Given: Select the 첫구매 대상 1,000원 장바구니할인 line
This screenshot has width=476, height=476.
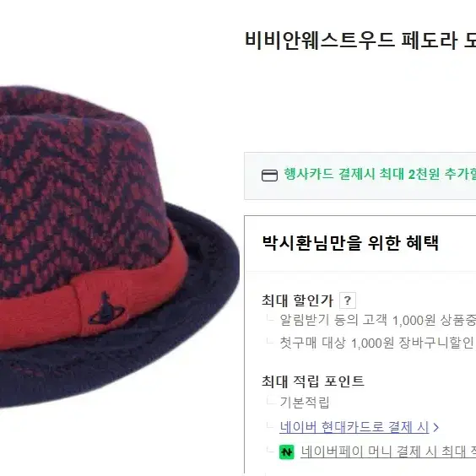Looking at the screenshot, I should [376, 343].
